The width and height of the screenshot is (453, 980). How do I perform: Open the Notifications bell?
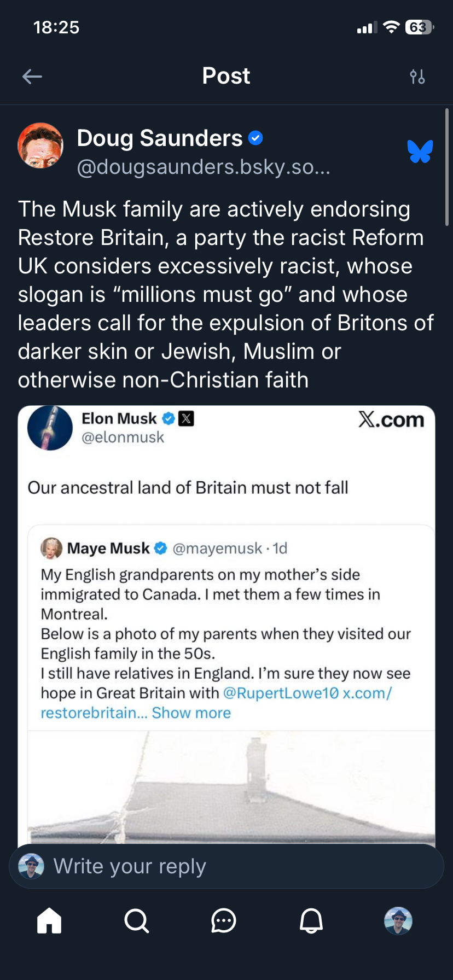pos(311,920)
